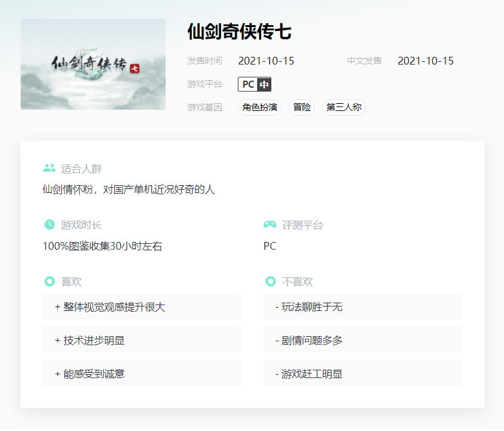
Task: Click the 中文发售 date 2021-10-15
Action: 425,61
